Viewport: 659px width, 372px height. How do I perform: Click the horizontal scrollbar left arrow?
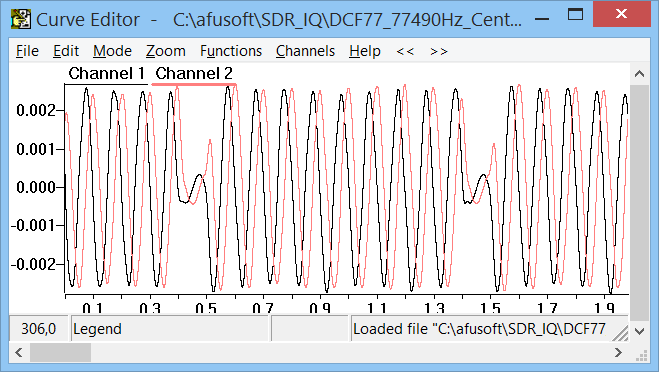point(19,352)
